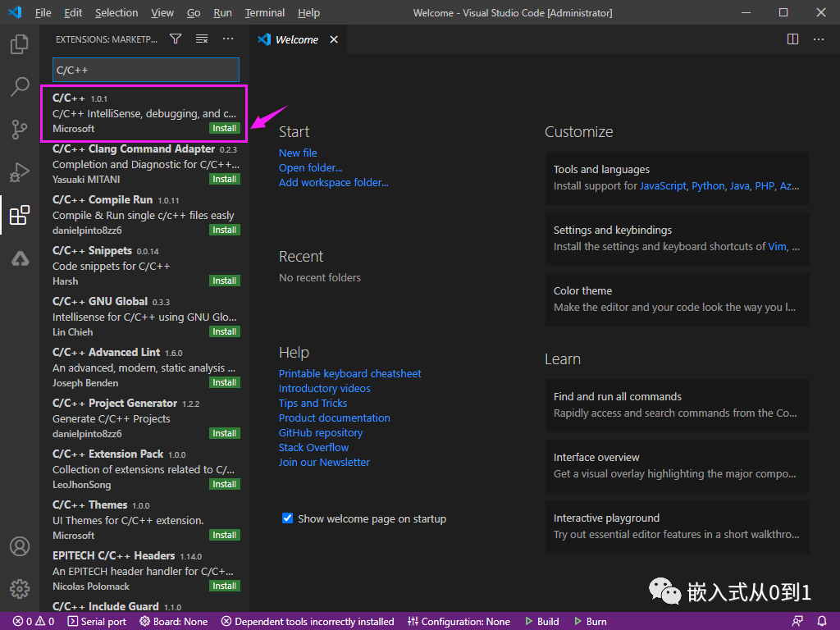Open Product documentation link
The image size is (840, 630).
(x=335, y=418)
